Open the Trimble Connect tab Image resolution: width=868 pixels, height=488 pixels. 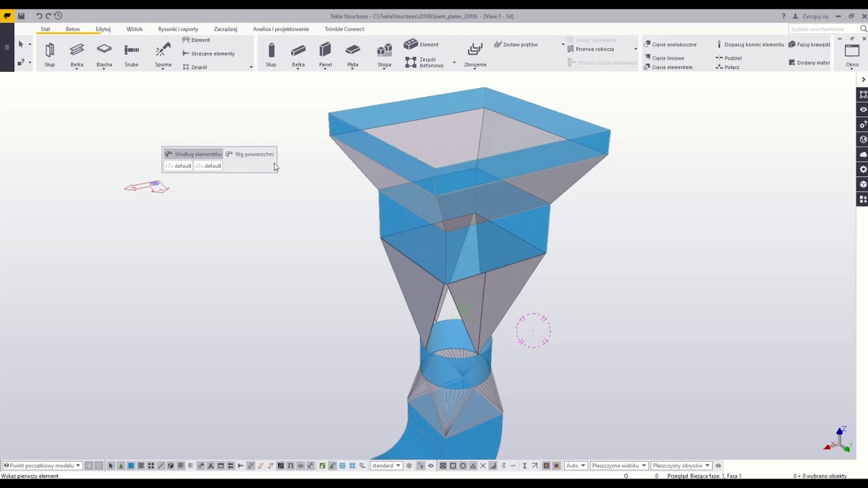344,29
